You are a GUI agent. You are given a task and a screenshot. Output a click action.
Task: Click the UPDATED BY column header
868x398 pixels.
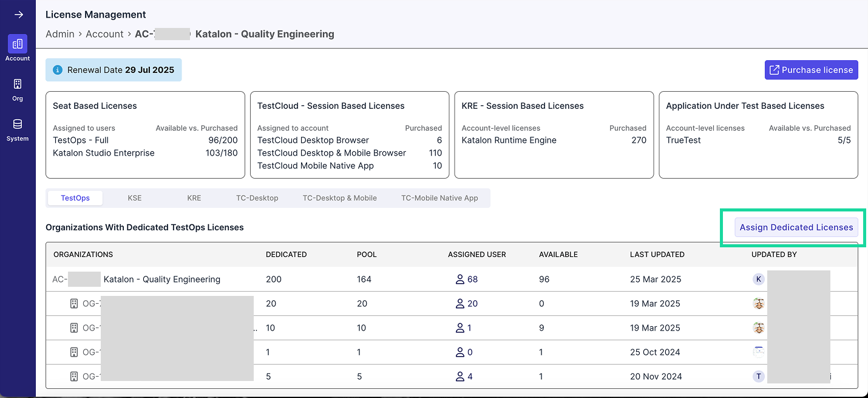pyautogui.click(x=774, y=255)
